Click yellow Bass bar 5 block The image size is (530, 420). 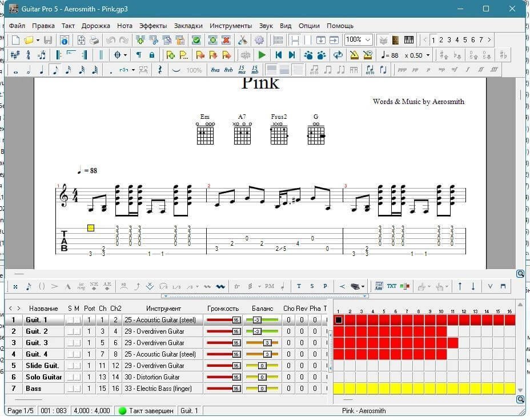coord(384,389)
